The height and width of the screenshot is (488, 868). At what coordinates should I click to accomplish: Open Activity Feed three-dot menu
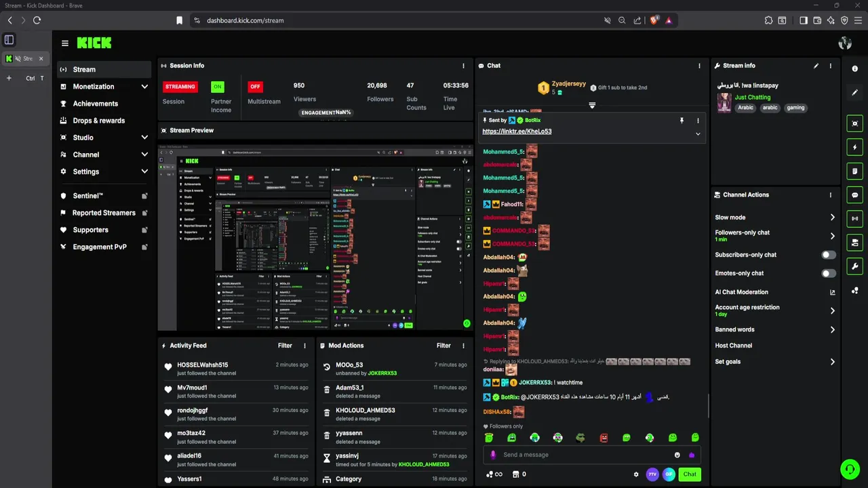(x=304, y=346)
